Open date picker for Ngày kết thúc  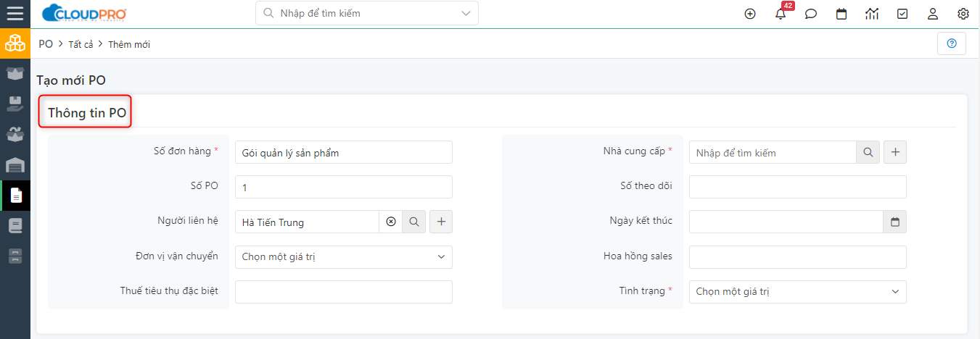click(x=894, y=222)
